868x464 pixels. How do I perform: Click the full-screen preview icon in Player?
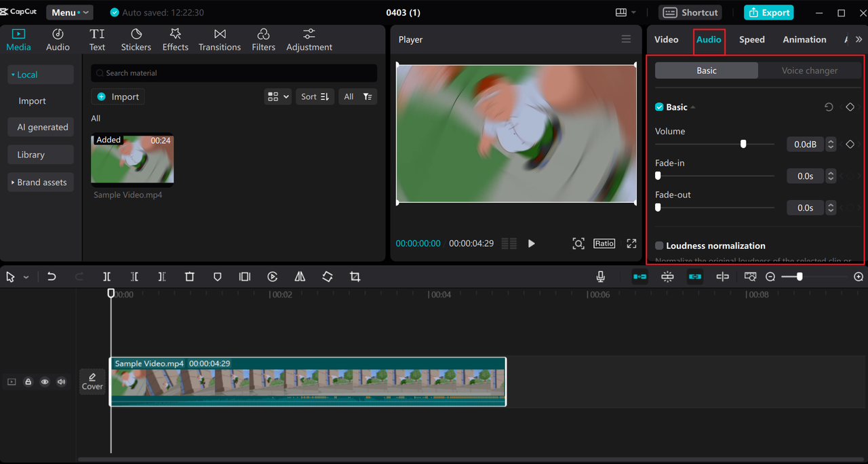(631, 244)
